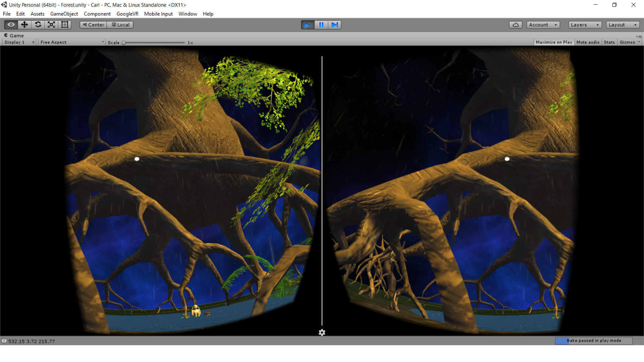Expand the Layers dropdown

[585, 25]
